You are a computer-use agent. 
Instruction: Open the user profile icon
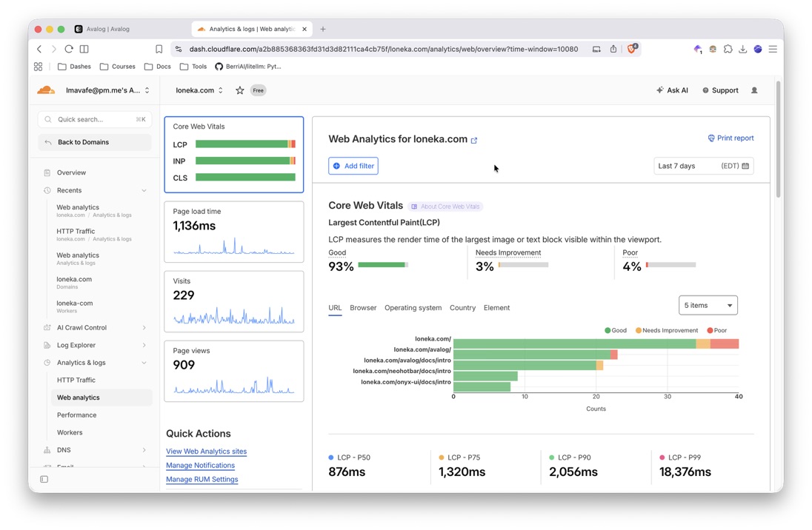click(754, 90)
